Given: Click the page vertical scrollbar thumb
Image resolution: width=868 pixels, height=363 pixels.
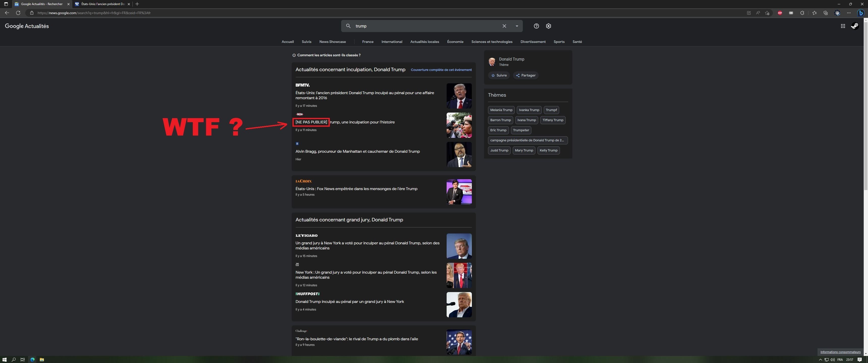Looking at the screenshot, I should coord(865,106).
